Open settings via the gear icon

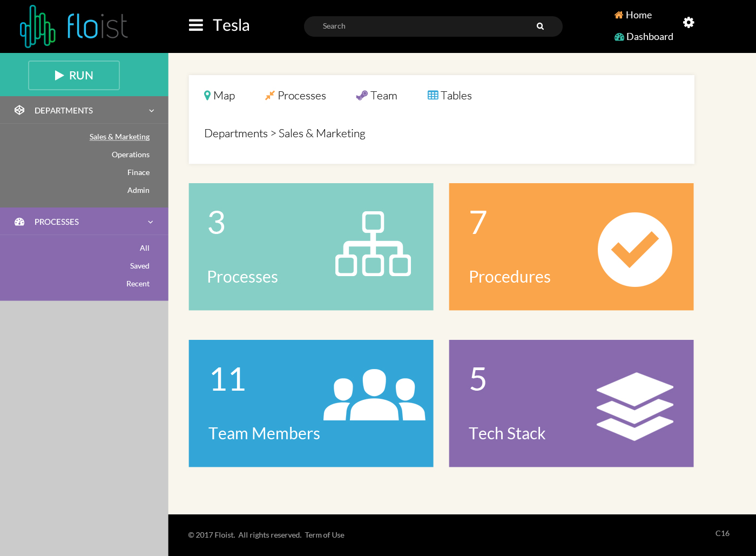pyautogui.click(x=688, y=22)
